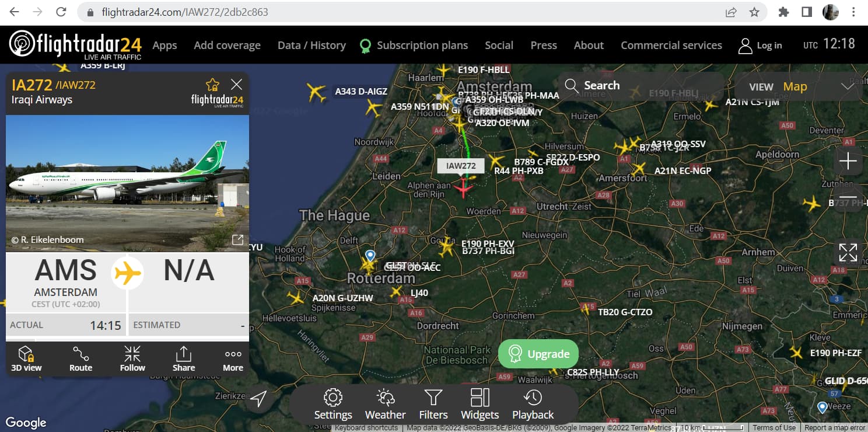The height and width of the screenshot is (432, 868).
Task: Share the IA272 flight
Action: point(184,358)
